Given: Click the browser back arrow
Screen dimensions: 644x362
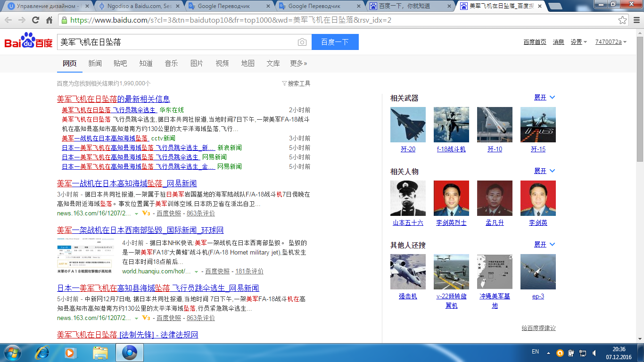Looking at the screenshot, I should (8, 20).
